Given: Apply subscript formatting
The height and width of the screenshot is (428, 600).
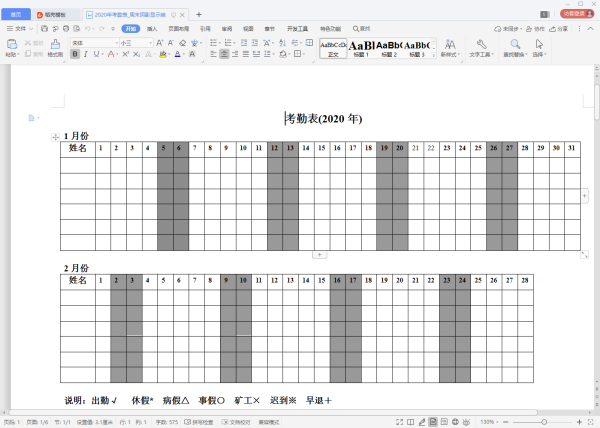Looking at the screenshot, I should (x=136, y=54).
